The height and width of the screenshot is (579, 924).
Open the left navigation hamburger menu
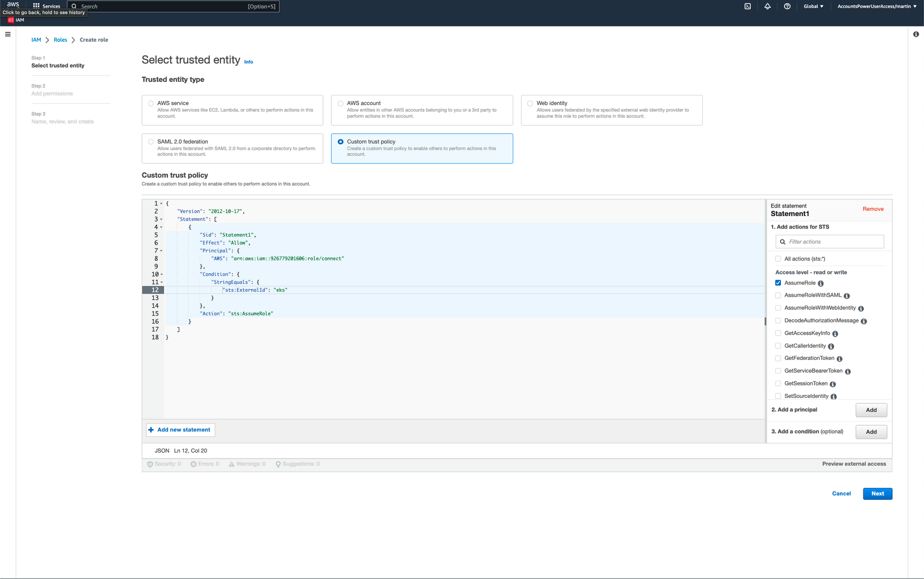[8, 34]
